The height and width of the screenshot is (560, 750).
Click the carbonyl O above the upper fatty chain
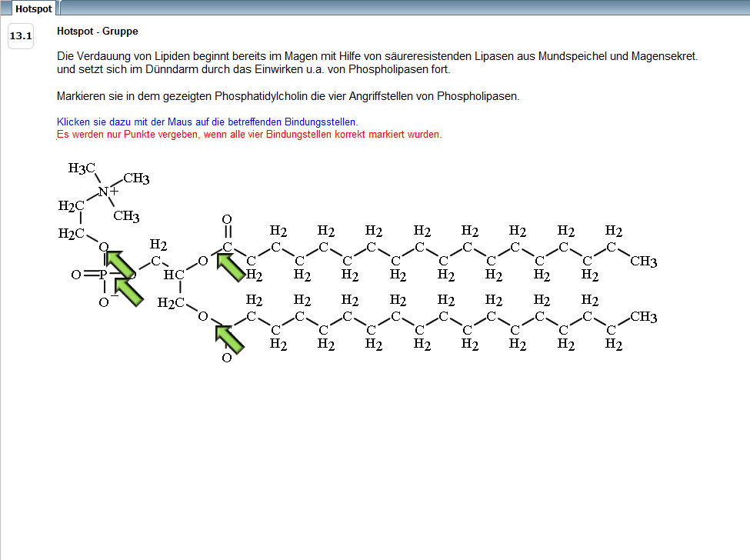point(227,219)
